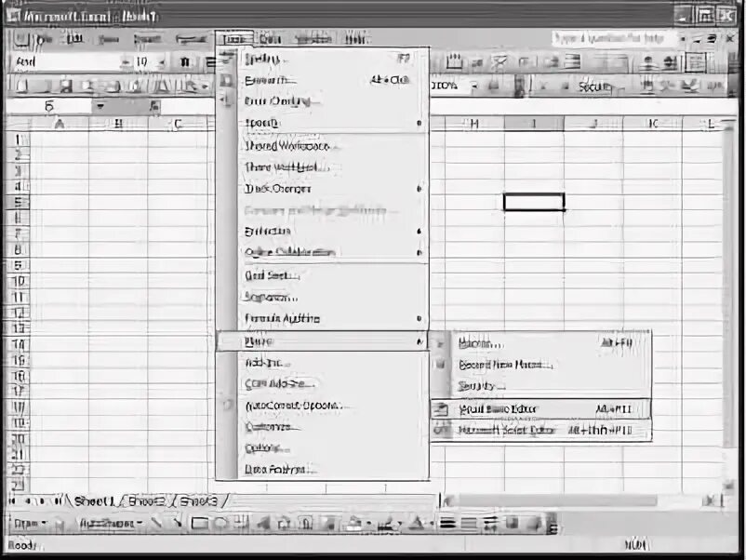Click the Research icon in the Tools menu
Image resolution: width=746 pixels, height=560 pixels.
coord(227,80)
